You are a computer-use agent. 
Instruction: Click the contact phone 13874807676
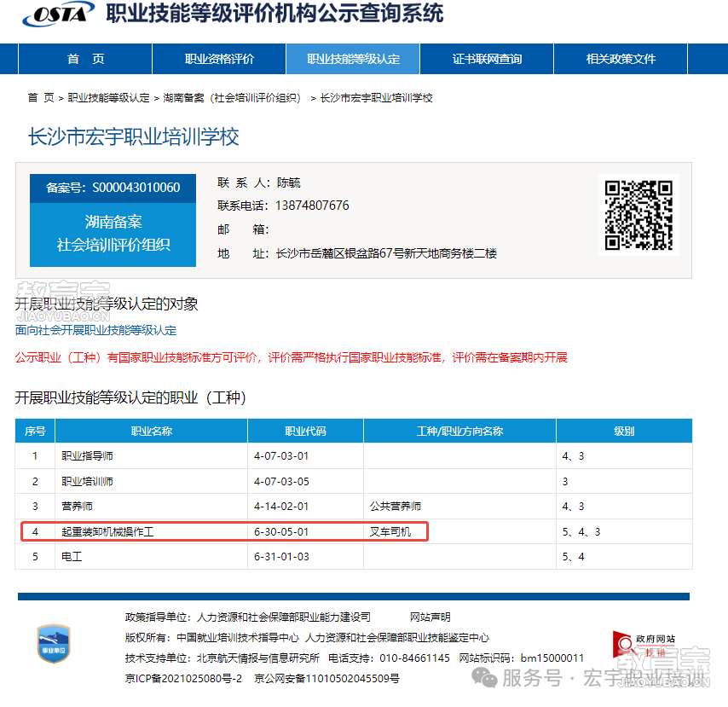[312, 206]
